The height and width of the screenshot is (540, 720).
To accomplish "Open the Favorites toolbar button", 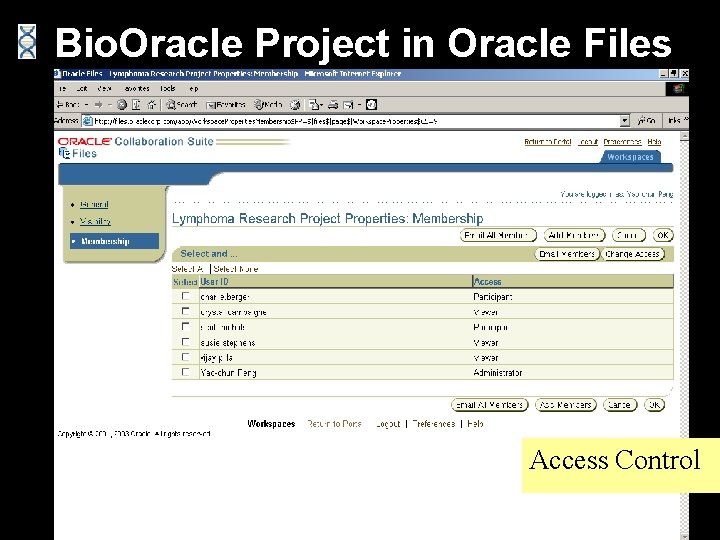I will pyautogui.click(x=226, y=105).
